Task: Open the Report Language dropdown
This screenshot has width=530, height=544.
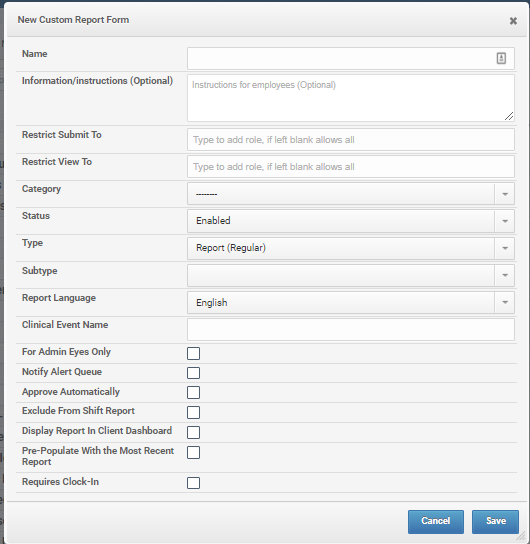Action: click(351, 303)
